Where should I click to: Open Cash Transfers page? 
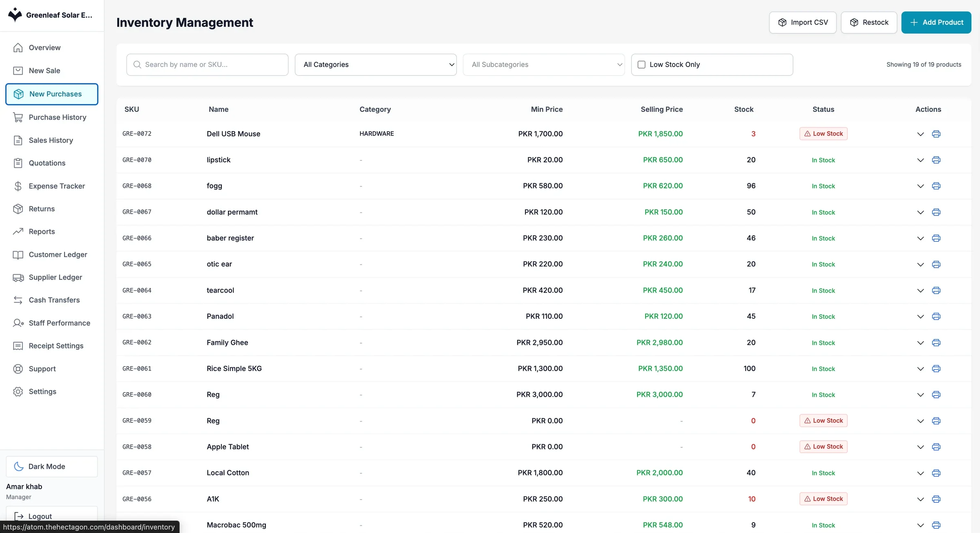pyautogui.click(x=52, y=300)
